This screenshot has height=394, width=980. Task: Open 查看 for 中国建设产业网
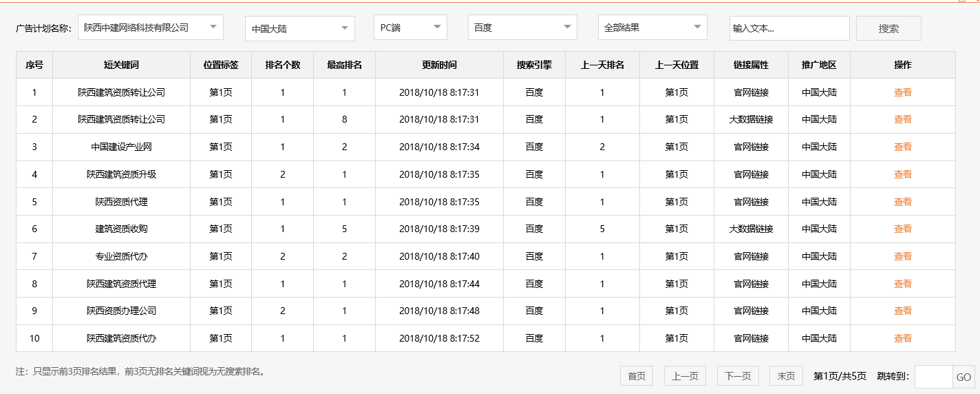pyautogui.click(x=902, y=147)
